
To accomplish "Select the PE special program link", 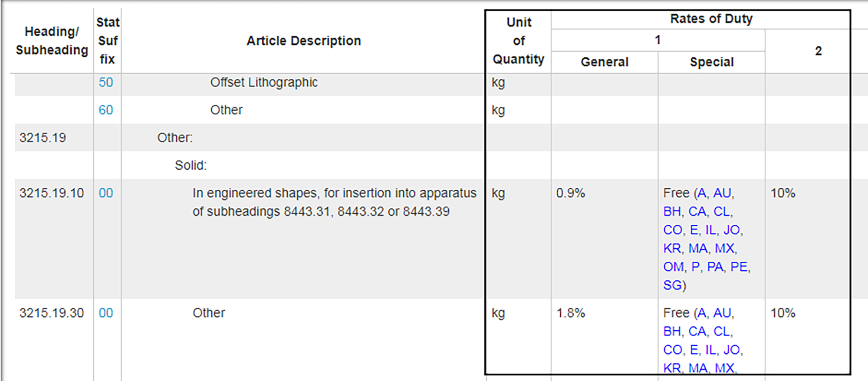I will [739, 267].
